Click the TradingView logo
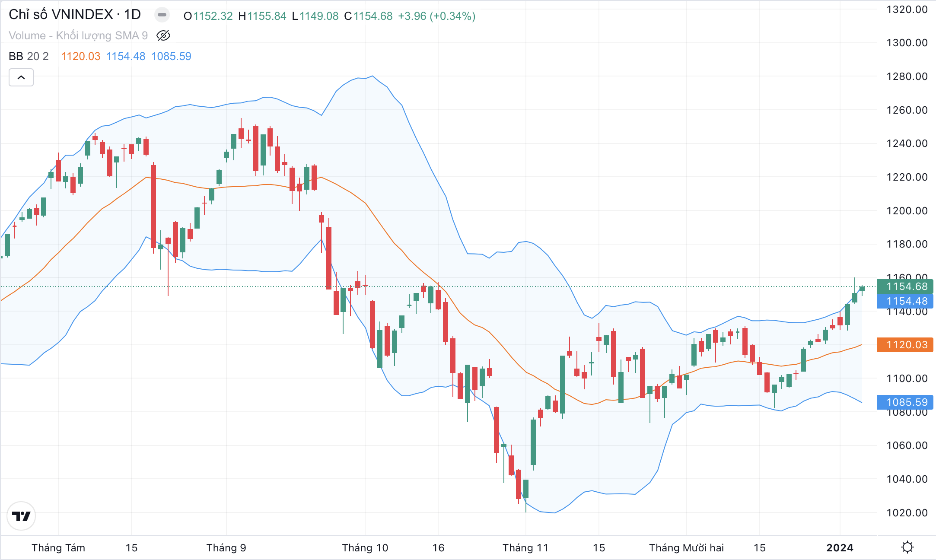The height and width of the screenshot is (560, 936). (x=21, y=516)
